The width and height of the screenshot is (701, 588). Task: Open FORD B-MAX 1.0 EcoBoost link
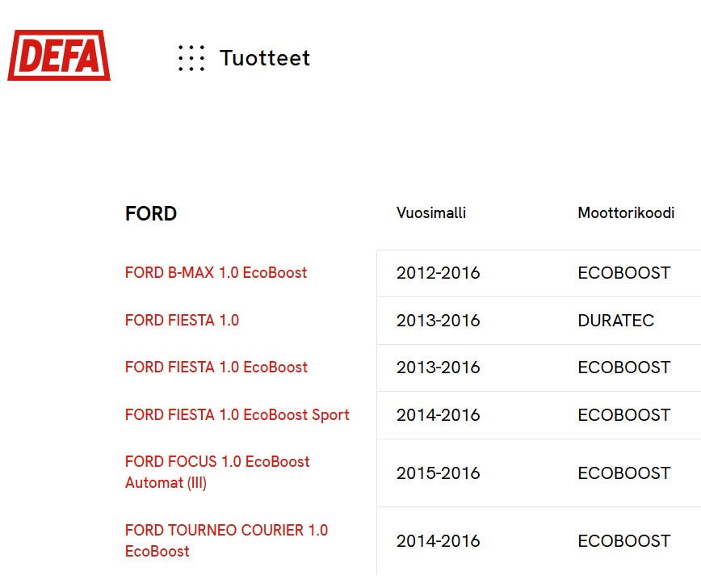click(216, 273)
